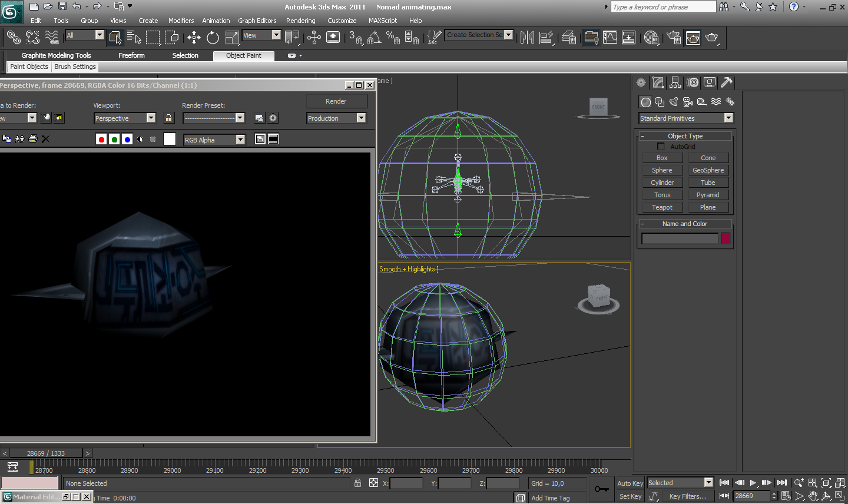Click Select and Manipulate icon
Image resolution: width=848 pixels, height=504 pixels.
coord(314,38)
